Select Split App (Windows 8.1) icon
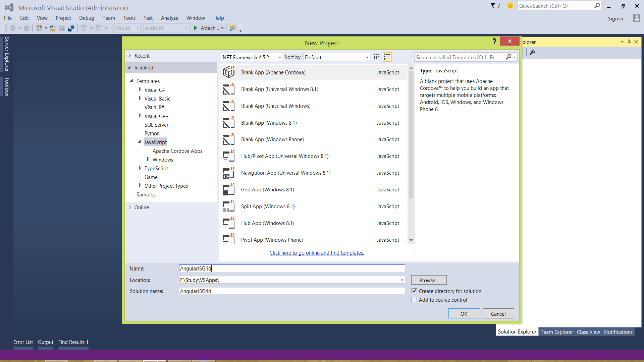 (229, 206)
